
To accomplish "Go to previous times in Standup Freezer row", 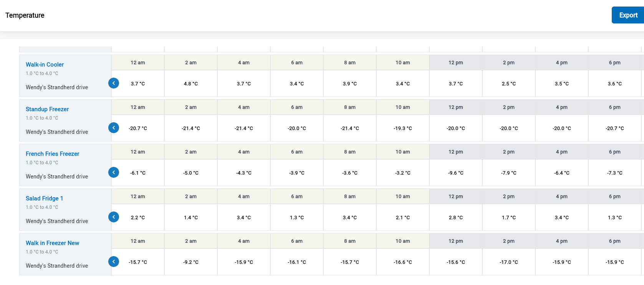I will point(114,128).
